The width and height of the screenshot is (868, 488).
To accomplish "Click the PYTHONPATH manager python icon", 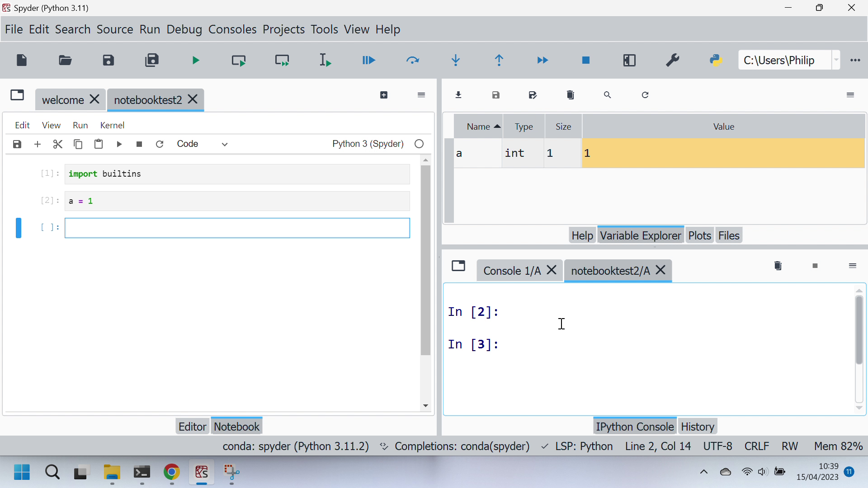I will tap(716, 60).
